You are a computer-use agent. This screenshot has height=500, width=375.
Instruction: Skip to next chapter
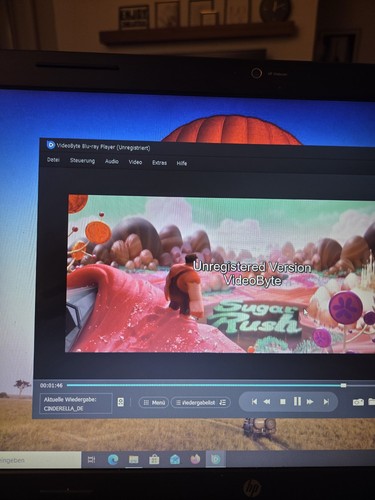326,402
